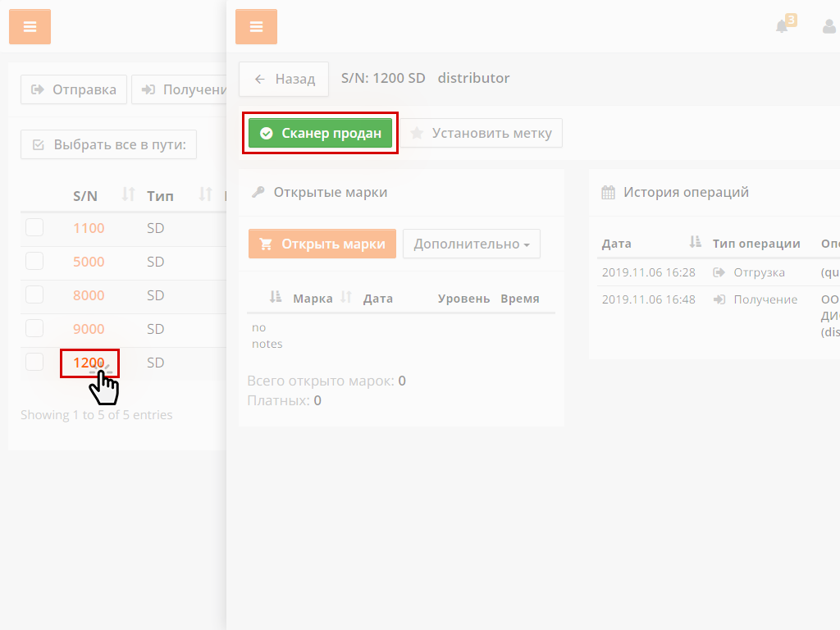This screenshot has height=630, width=840.
Task: Tick the checkbox for scanner 9000
Action: [34, 328]
